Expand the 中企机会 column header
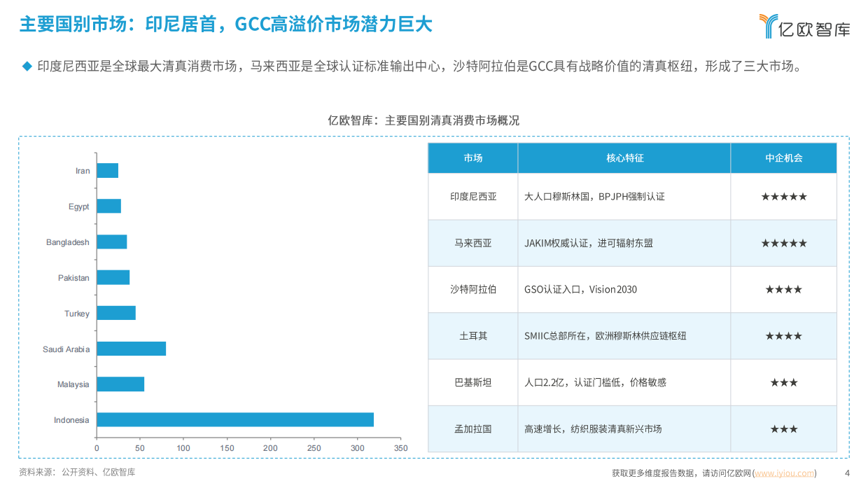Screen dimensions: 868x488 [x=783, y=158]
